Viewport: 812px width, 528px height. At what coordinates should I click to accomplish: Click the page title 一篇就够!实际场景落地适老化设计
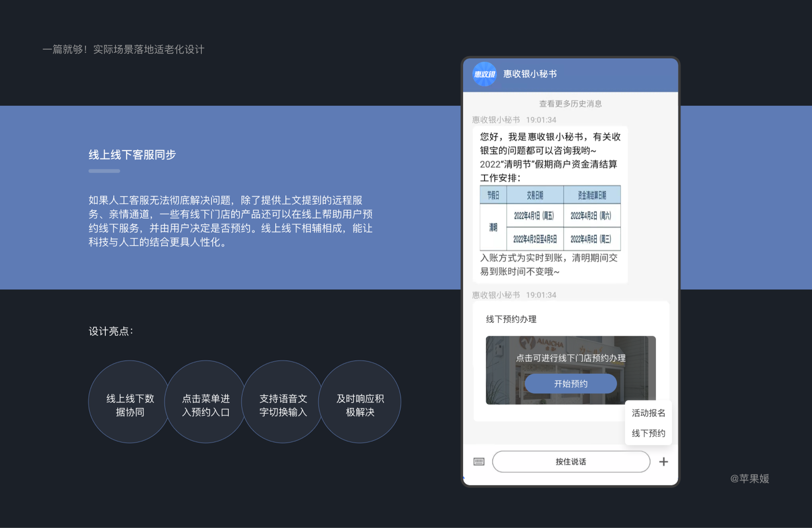tap(123, 49)
